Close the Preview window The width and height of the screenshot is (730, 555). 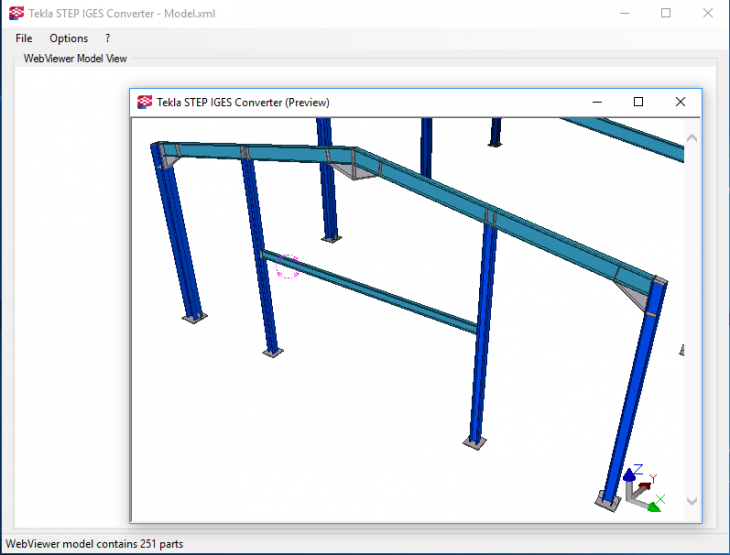coord(680,102)
